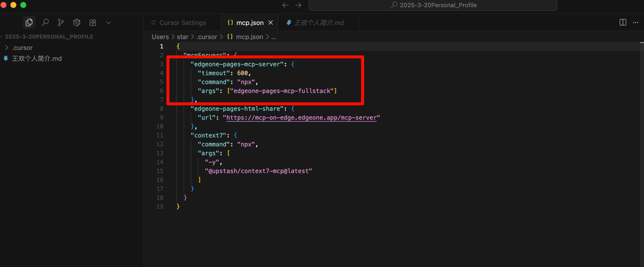Screen dimensions: 644x267
Task: Open the mcp-on-edge.edgeone.app URL link
Action: pyautogui.click(x=301, y=118)
